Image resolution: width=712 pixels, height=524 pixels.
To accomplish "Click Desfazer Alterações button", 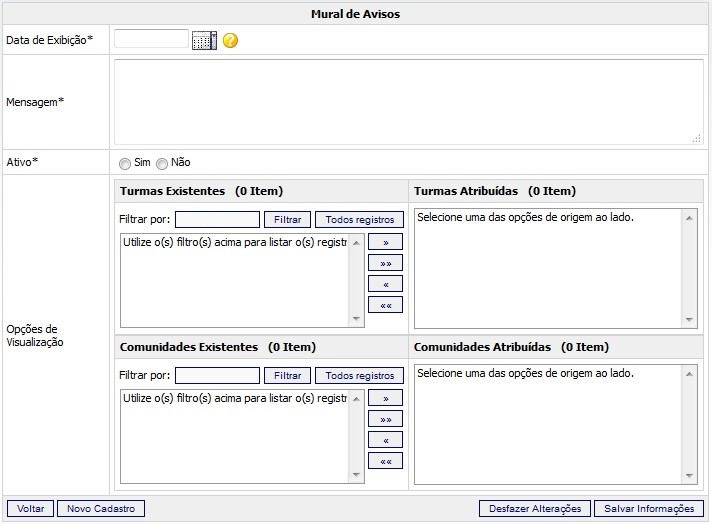I will tap(535, 509).
